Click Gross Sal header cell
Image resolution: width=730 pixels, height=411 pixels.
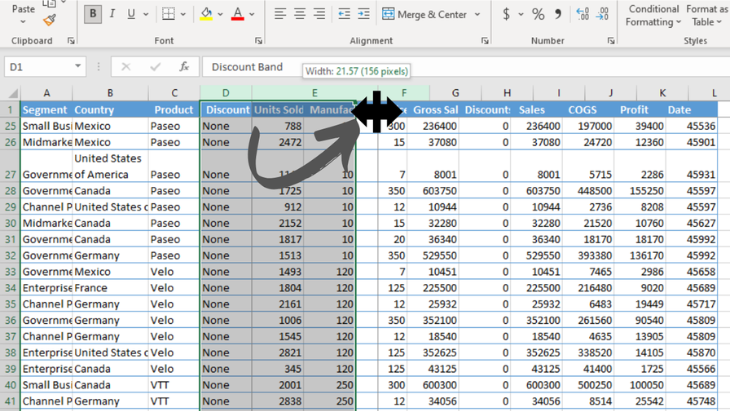(435, 110)
